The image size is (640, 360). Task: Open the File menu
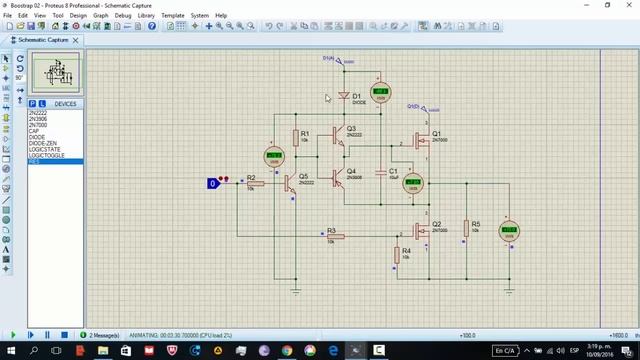[x=7, y=16]
